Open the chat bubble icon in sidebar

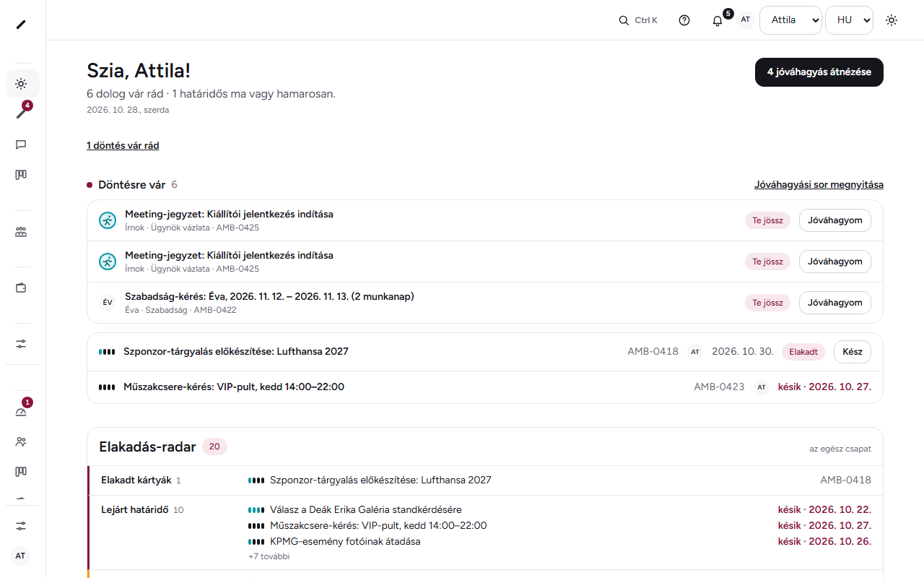pos(22,144)
